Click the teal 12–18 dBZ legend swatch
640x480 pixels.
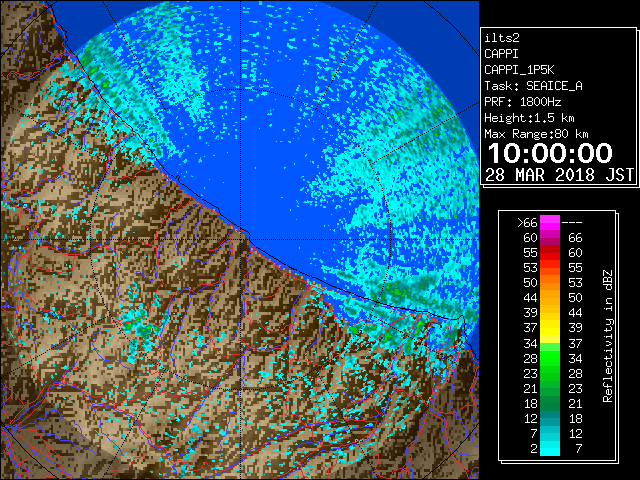point(550,418)
